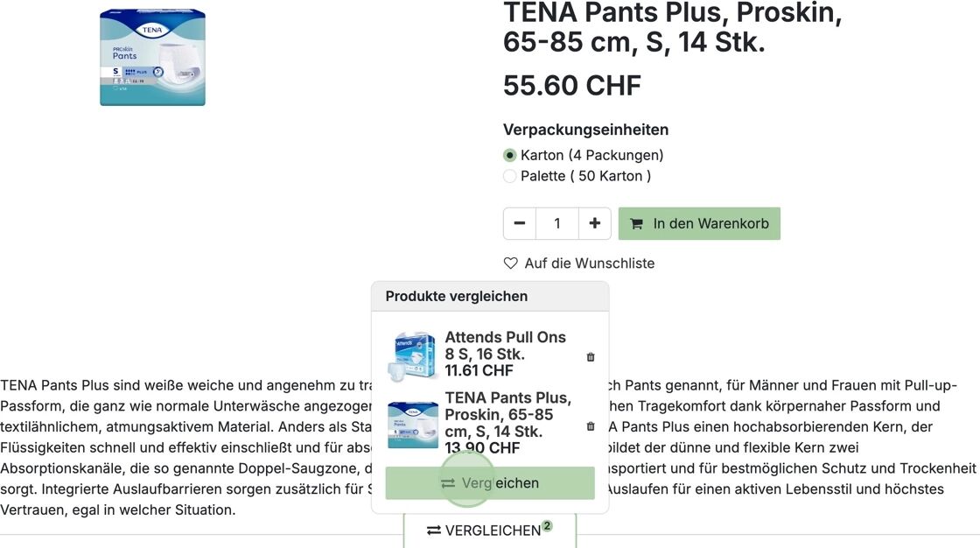The width and height of the screenshot is (980, 548).
Task: Decrease quantity with the minus button
Action: point(520,223)
